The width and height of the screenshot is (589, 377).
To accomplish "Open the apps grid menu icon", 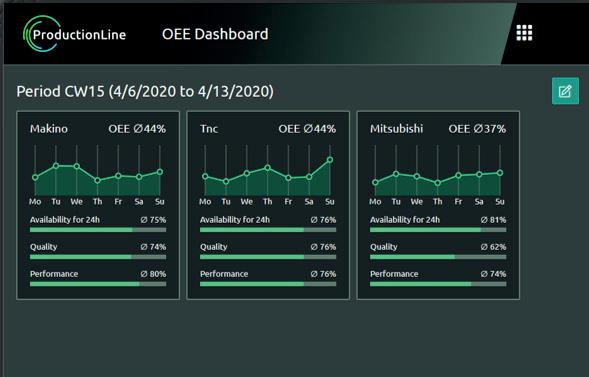I will (x=524, y=33).
